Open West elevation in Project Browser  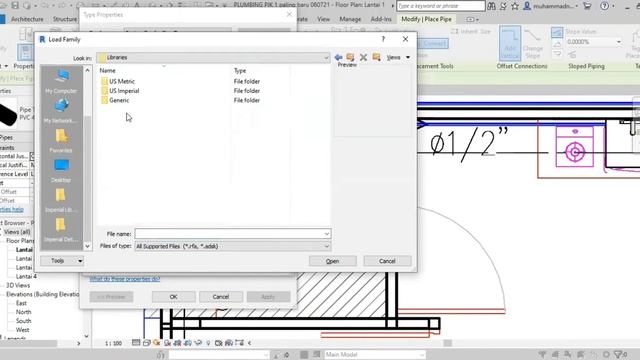(22, 330)
